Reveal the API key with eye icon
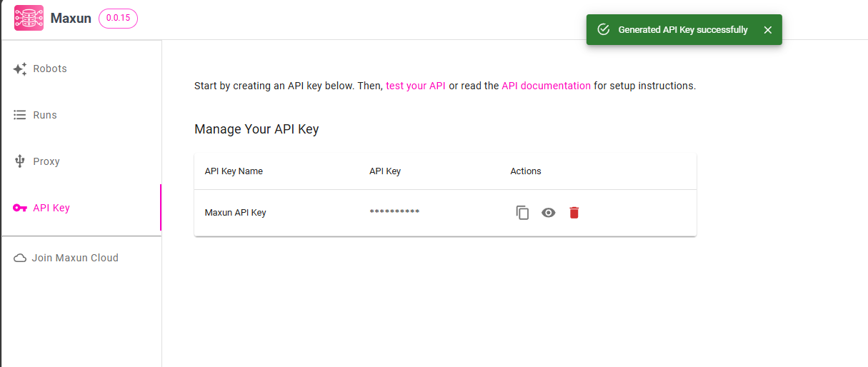The height and width of the screenshot is (367, 868). pos(548,213)
